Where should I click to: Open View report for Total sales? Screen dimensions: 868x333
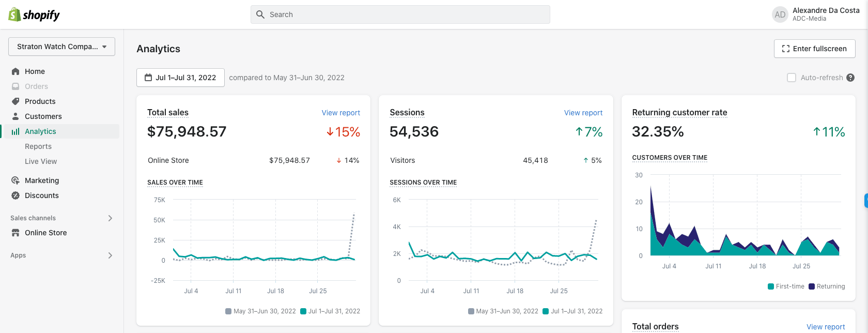pyautogui.click(x=340, y=113)
